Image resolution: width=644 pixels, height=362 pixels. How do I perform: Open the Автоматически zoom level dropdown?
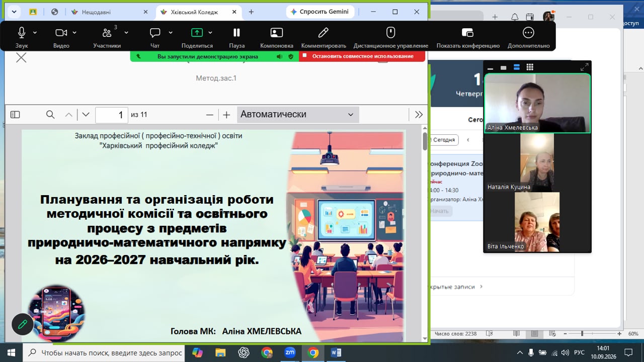pyautogui.click(x=298, y=115)
